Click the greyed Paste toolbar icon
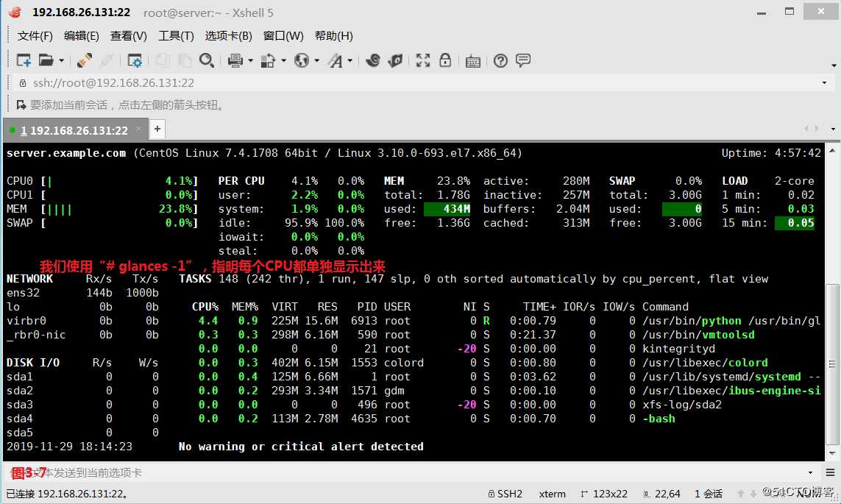The image size is (841, 504). tap(185, 60)
